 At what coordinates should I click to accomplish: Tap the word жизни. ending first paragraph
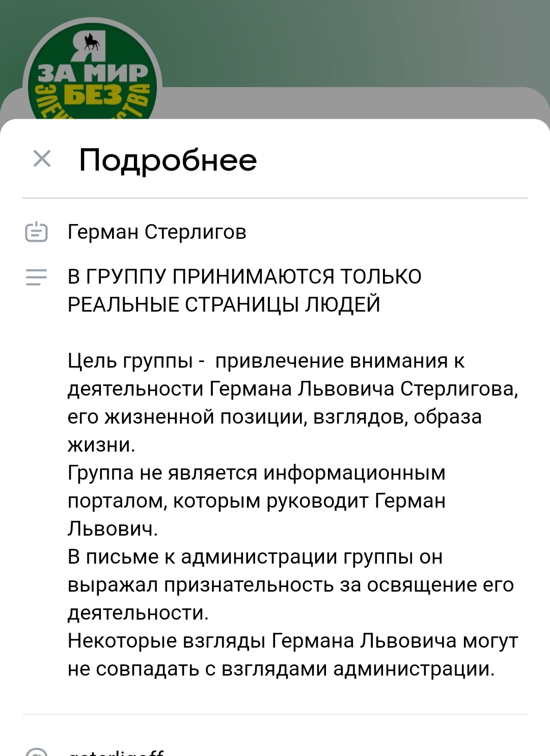click(101, 445)
